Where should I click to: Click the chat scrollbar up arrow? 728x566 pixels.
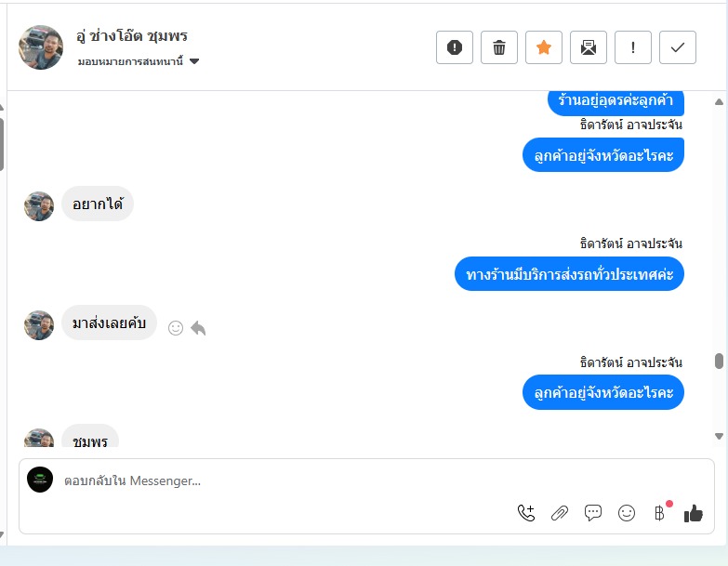pos(719,101)
